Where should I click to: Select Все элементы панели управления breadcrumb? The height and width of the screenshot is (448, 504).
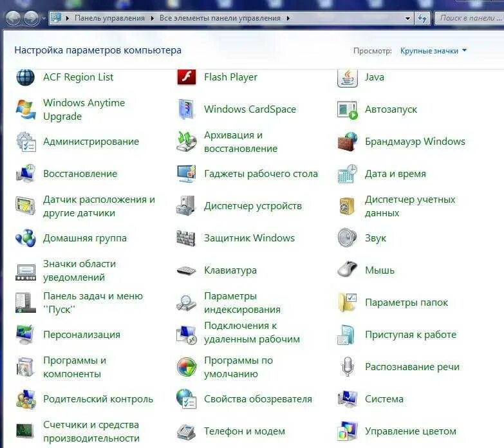tap(220, 18)
